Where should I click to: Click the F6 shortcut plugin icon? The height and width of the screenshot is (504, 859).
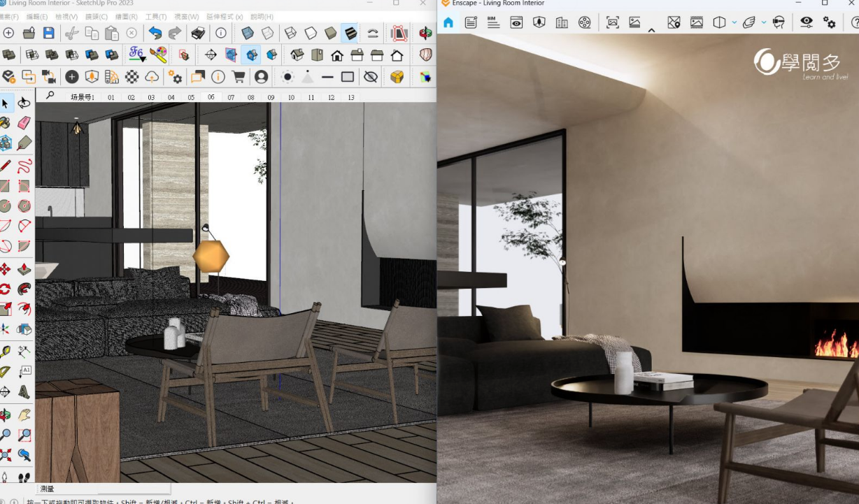(137, 54)
